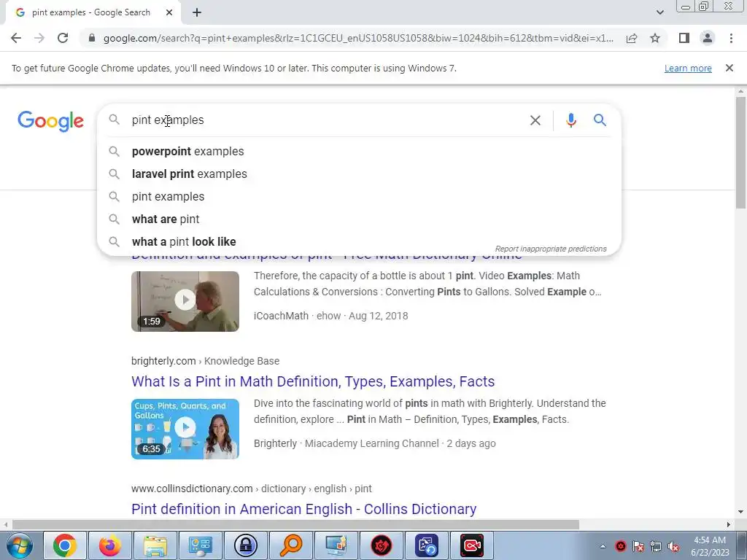Screen dimensions: 747x560
Task: Open the screen recorder taskbar icon
Action: click(472, 545)
